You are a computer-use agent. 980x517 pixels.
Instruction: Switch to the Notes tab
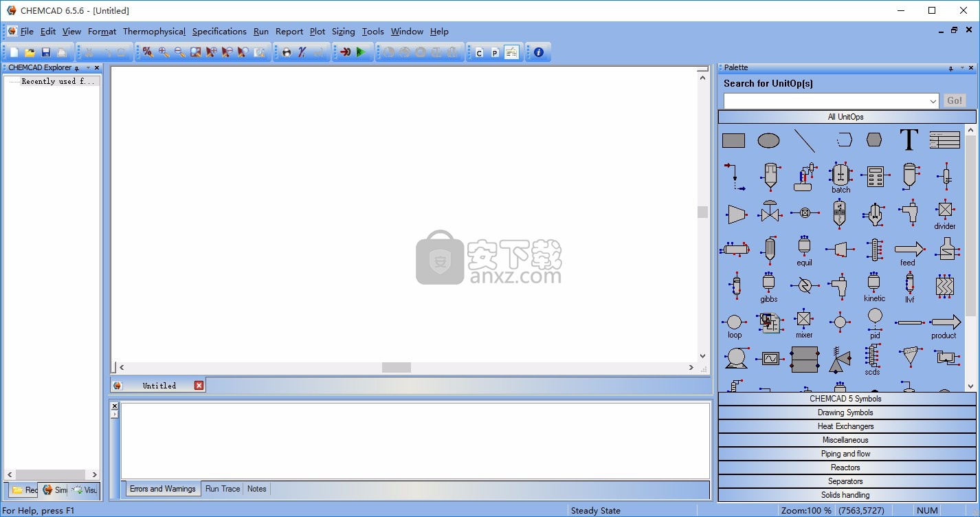tap(256, 489)
